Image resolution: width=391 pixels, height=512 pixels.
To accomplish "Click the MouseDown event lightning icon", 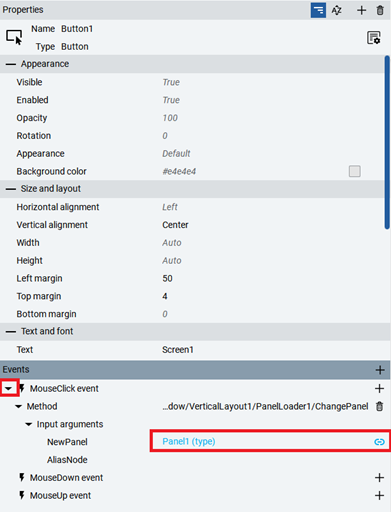I will 22,477.
